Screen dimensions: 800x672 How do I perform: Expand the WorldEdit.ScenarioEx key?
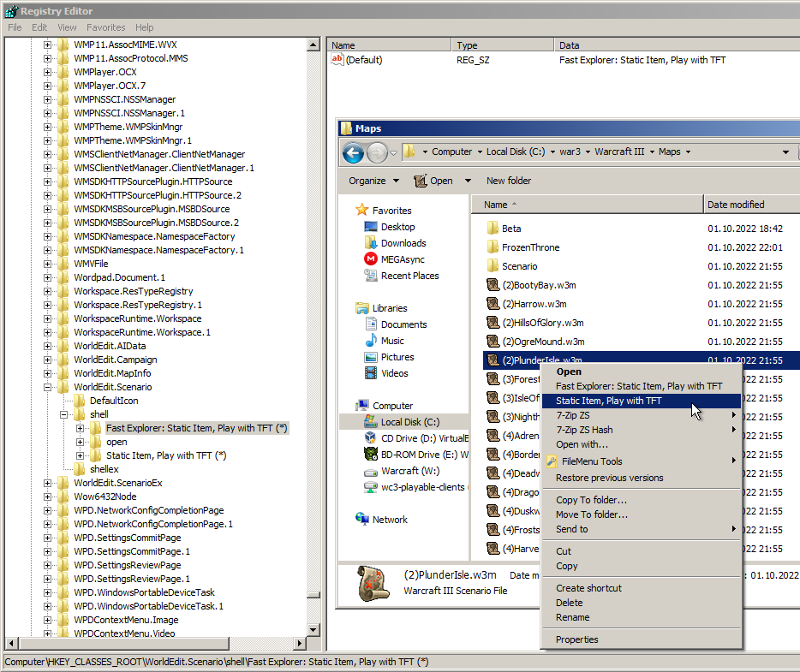[47, 484]
